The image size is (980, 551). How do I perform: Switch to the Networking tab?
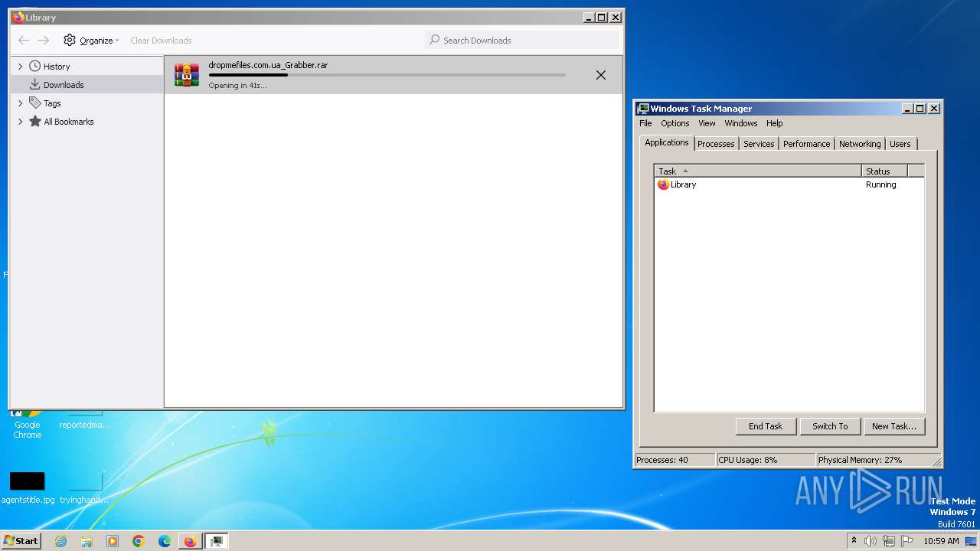pos(860,144)
